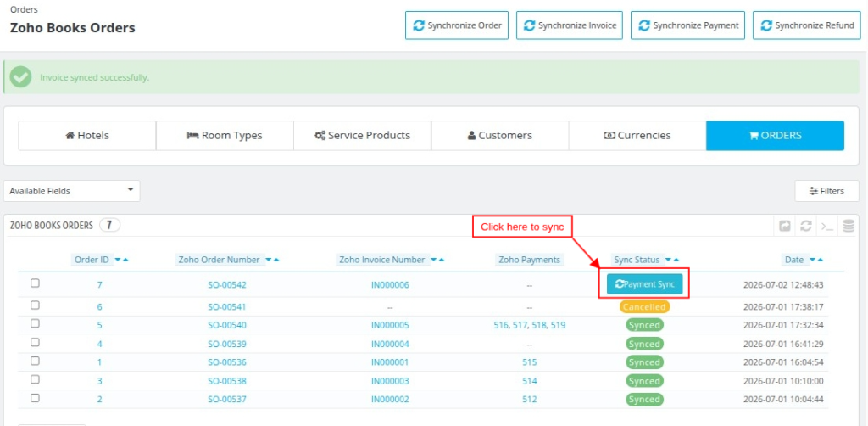868x426 pixels.
Task: Switch to the Room Types tab
Action: (225, 136)
